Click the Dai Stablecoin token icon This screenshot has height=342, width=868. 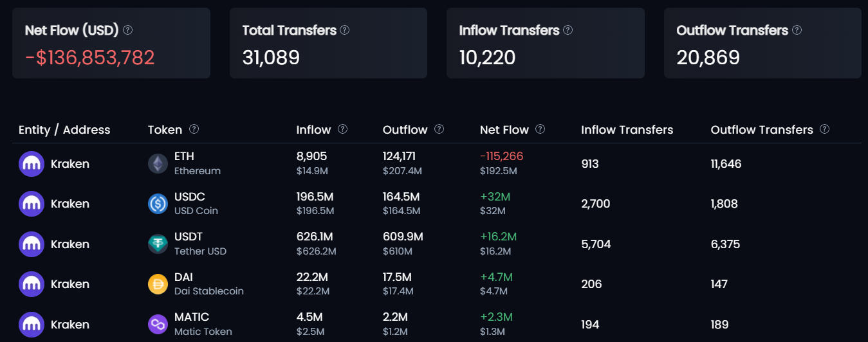coord(158,284)
